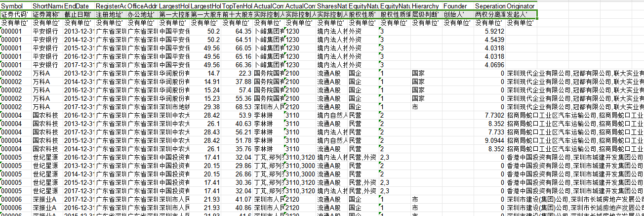Viewport: 644px width, 216px height.
Task: Click the cell with value 14.7
Action: click(x=205, y=73)
